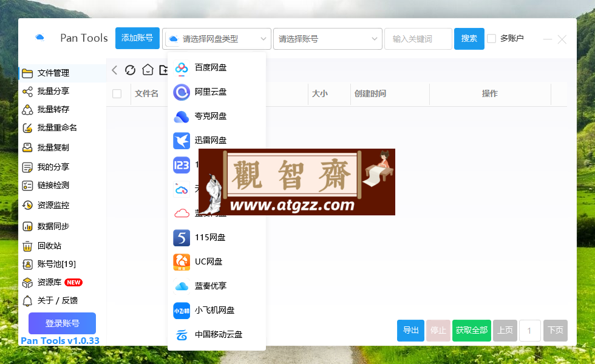Viewport: 595px width, 364px height.
Task: Toggle the 多账户 checkbox
Action: pos(491,38)
